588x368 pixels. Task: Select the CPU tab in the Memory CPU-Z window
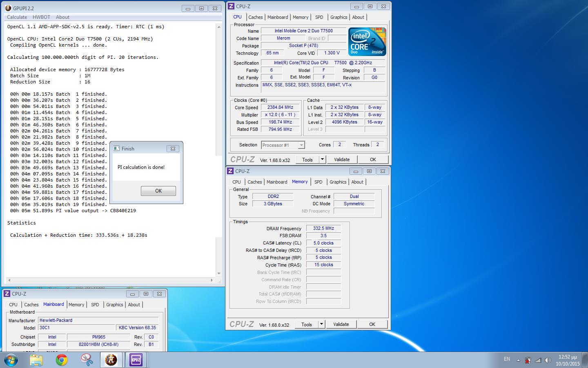[236, 182]
